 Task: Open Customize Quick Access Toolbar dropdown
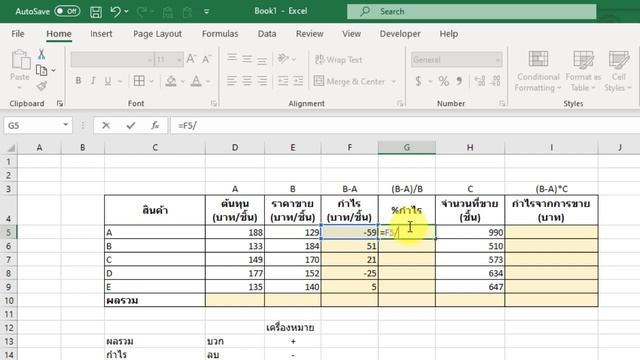(207, 11)
